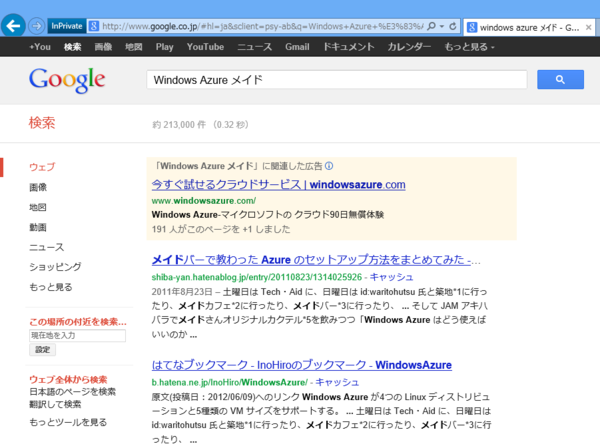Image resolution: width=600 pixels, height=448 pixels.
Task: Click the Windows Azure メイド search box
Action: pyautogui.click(x=336, y=80)
